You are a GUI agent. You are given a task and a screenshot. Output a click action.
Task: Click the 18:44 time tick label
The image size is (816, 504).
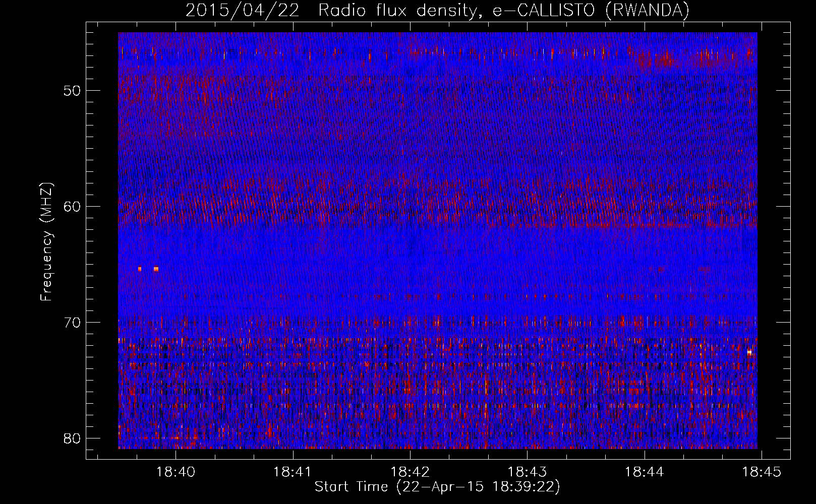[x=645, y=472]
